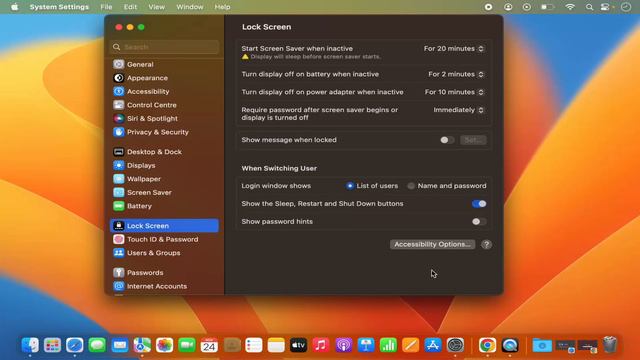
Task: Click the question mark help button
Action: [x=486, y=244]
